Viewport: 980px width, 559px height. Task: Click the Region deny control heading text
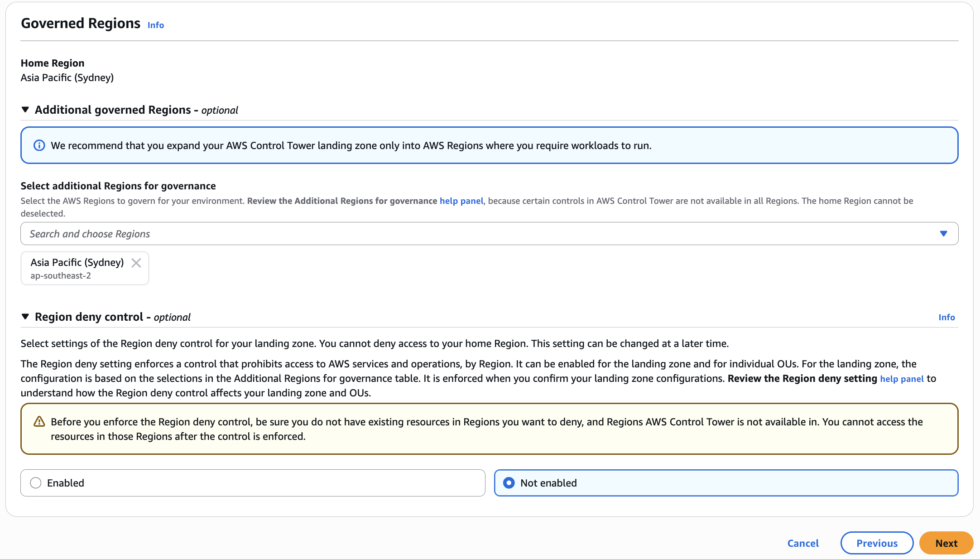pos(89,317)
